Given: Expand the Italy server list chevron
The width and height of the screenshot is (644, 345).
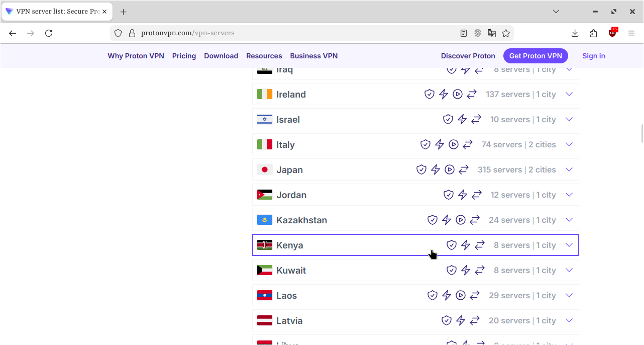Looking at the screenshot, I should click(x=569, y=144).
